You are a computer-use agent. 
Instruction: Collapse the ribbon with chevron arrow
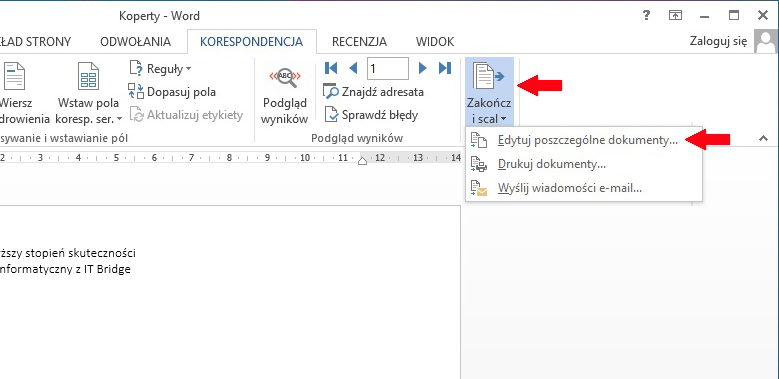764,139
